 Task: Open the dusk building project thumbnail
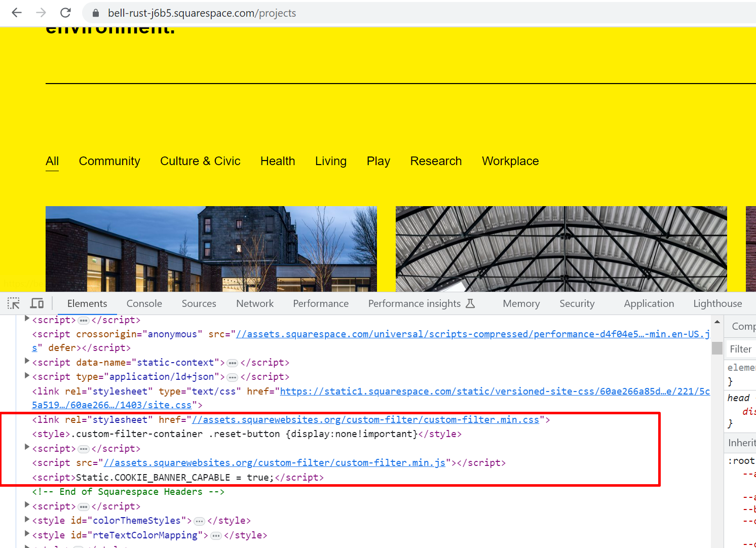pos(211,249)
